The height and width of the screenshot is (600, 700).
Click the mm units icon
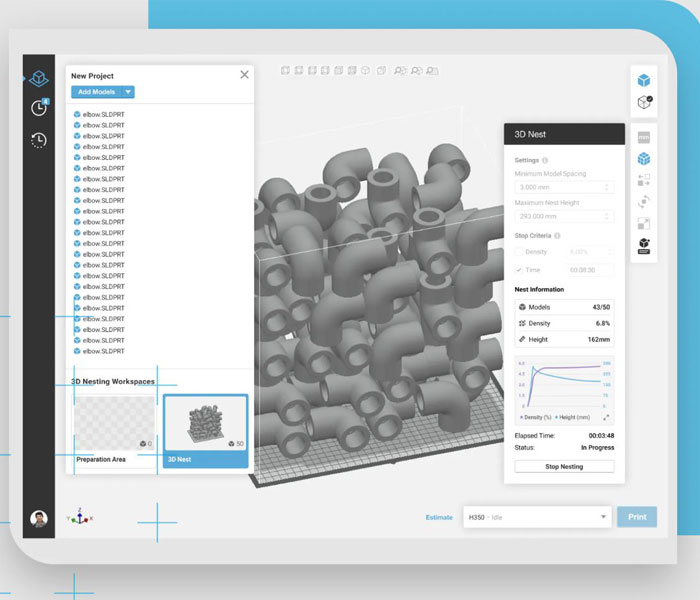[644, 137]
